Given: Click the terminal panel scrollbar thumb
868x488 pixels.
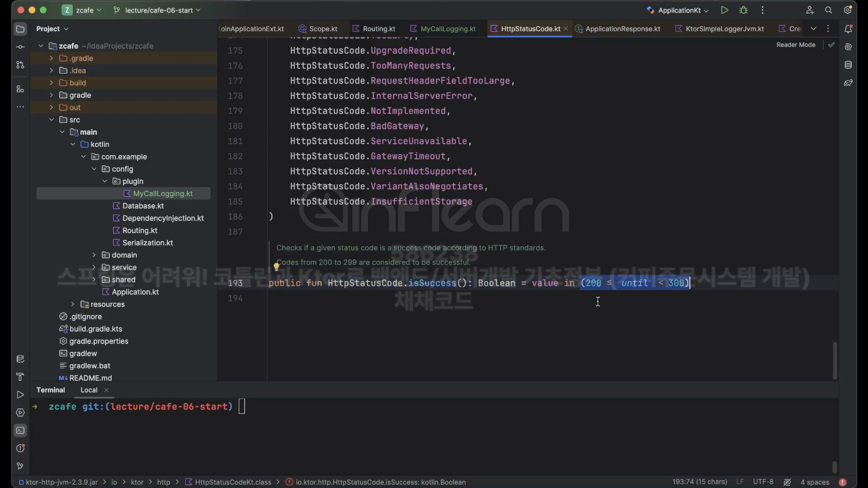Looking at the screenshot, I should pyautogui.click(x=835, y=467).
